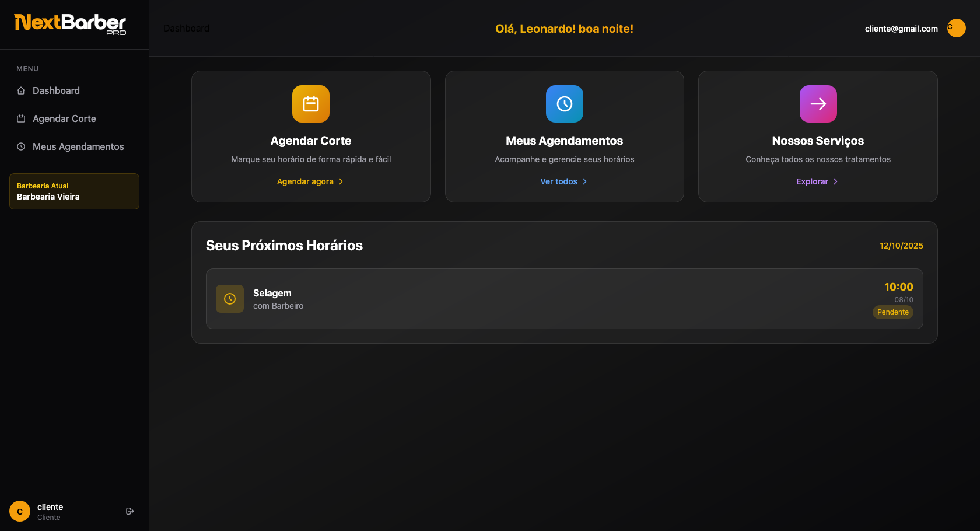
Task: Expand the Ver todos chevron
Action: tap(586, 181)
